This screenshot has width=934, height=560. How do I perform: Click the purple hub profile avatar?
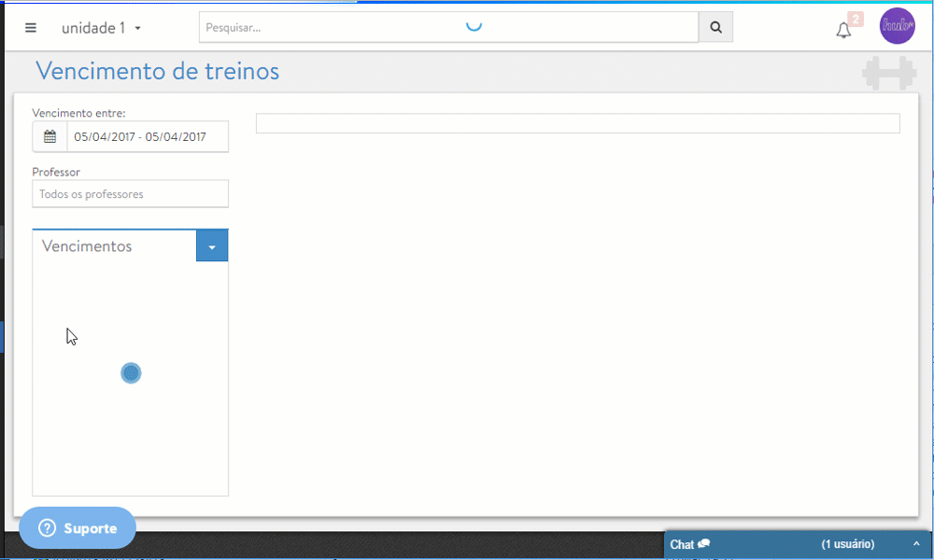(897, 25)
